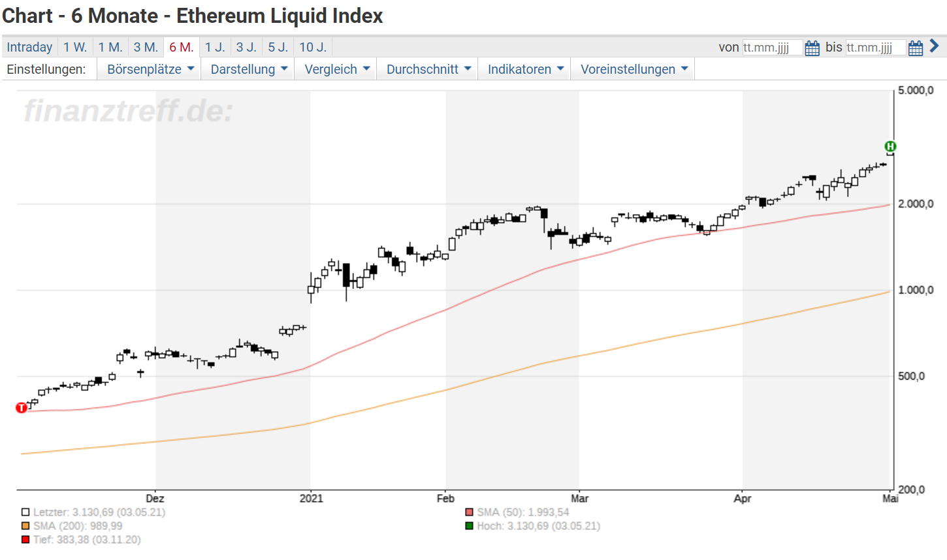Expand the Voreinstellungen dropdown

tap(634, 69)
